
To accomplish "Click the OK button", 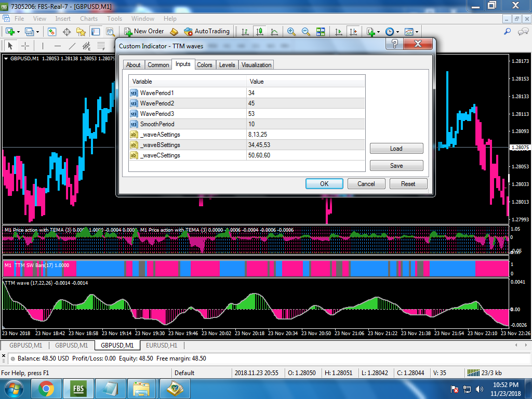I will pos(324,183).
